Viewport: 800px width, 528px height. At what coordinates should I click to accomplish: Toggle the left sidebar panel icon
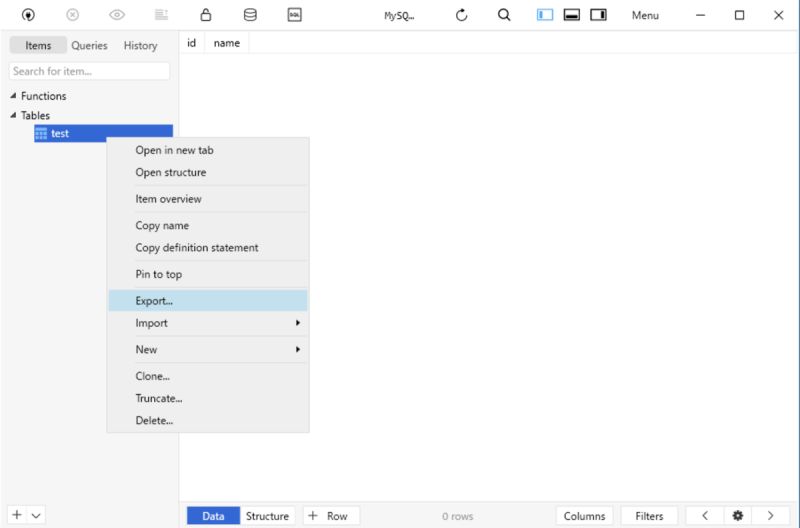point(545,15)
